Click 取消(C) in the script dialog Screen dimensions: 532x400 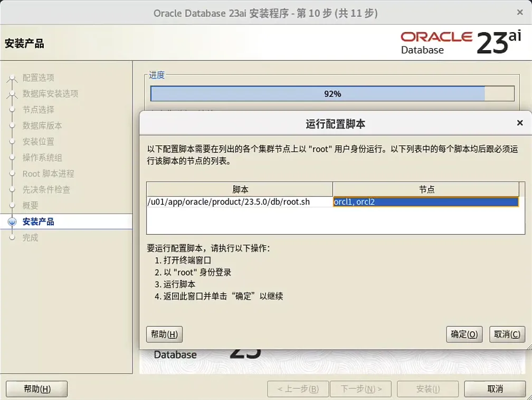pyautogui.click(x=507, y=334)
